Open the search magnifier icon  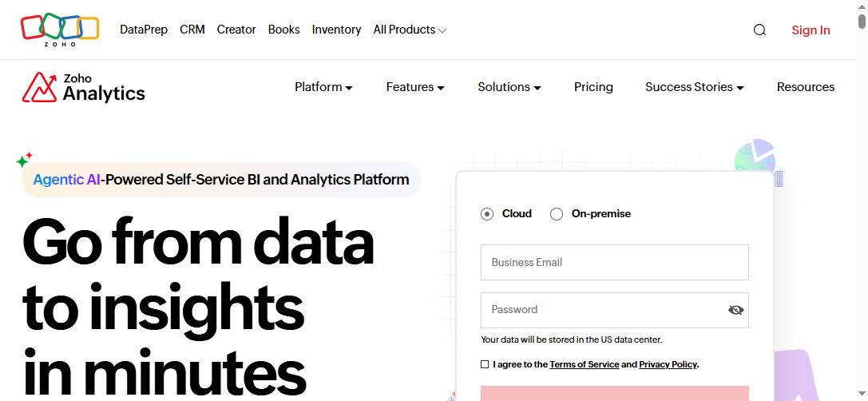click(x=759, y=30)
